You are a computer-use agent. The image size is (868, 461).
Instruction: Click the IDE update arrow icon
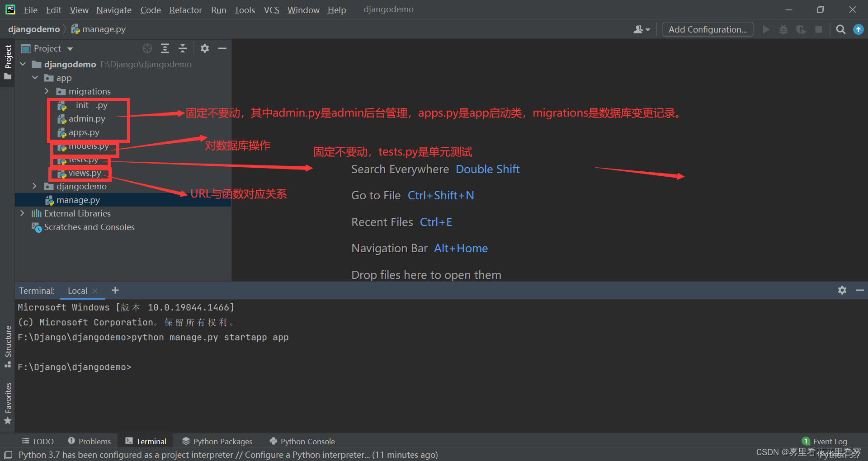[858, 29]
